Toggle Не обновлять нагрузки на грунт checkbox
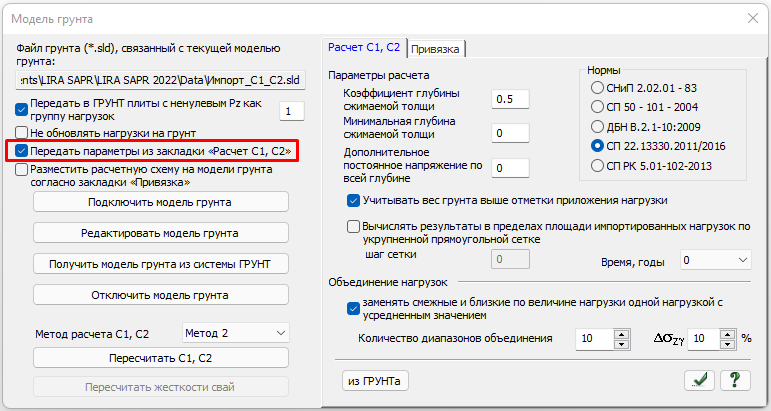The height and width of the screenshot is (411, 771). [x=23, y=132]
